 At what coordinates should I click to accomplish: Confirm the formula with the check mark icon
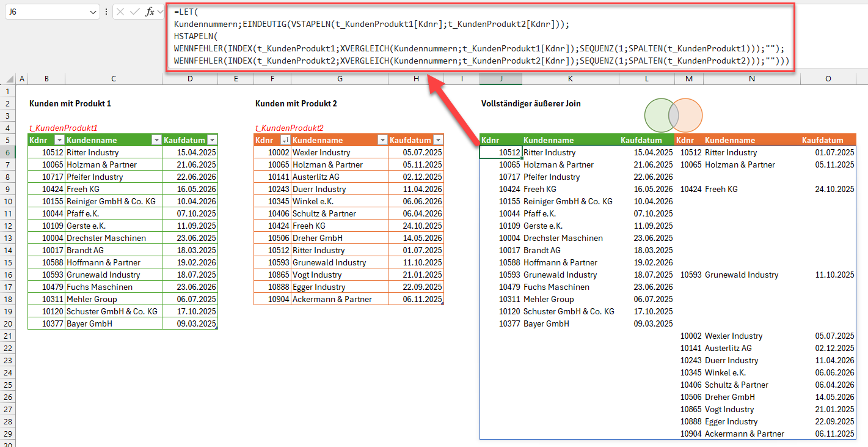134,12
